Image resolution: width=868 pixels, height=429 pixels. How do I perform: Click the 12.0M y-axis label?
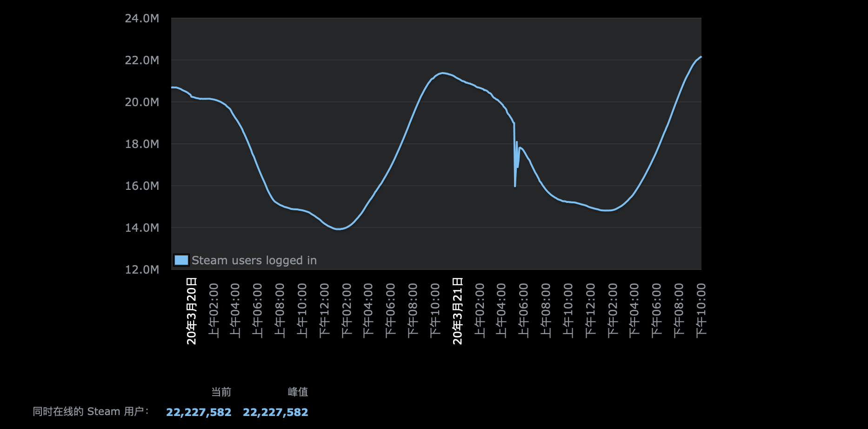[142, 270]
